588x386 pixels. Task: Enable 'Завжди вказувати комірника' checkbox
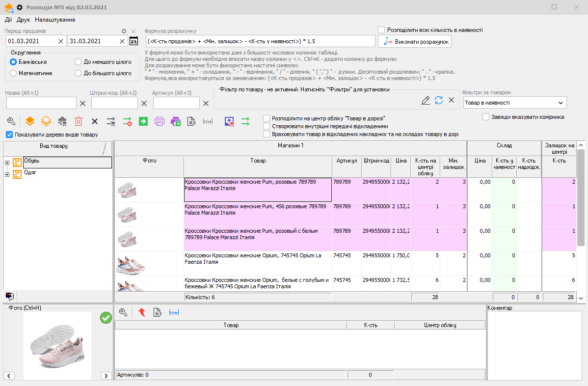point(486,117)
